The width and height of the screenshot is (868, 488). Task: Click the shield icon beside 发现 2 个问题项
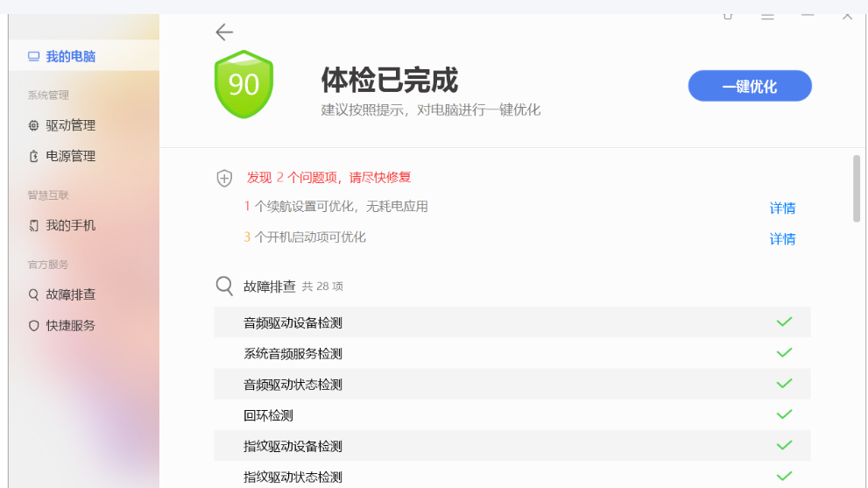224,178
